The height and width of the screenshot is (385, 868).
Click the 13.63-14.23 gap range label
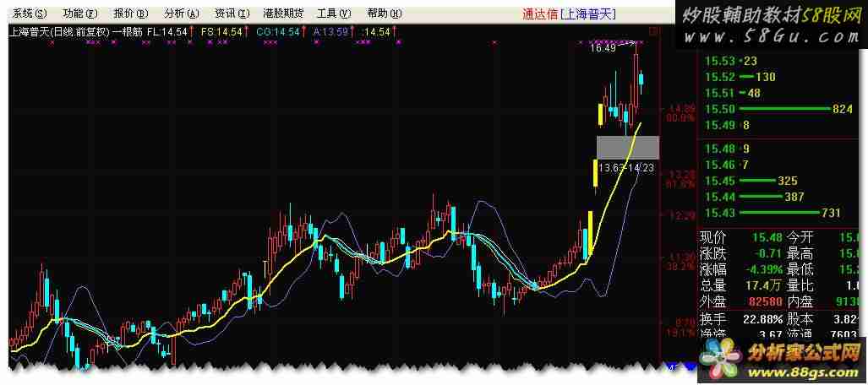pyautogui.click(x=626, y=168)
